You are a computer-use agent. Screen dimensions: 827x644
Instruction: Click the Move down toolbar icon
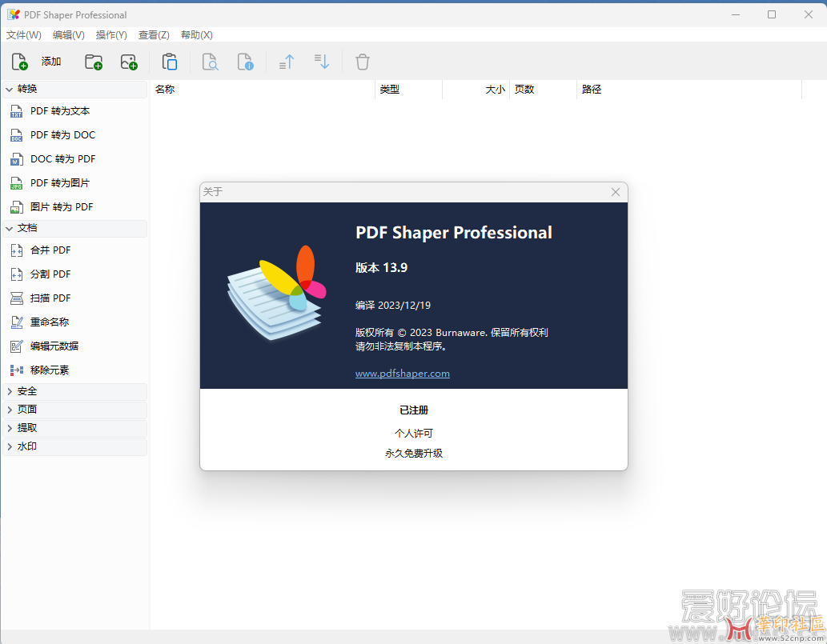322,62
